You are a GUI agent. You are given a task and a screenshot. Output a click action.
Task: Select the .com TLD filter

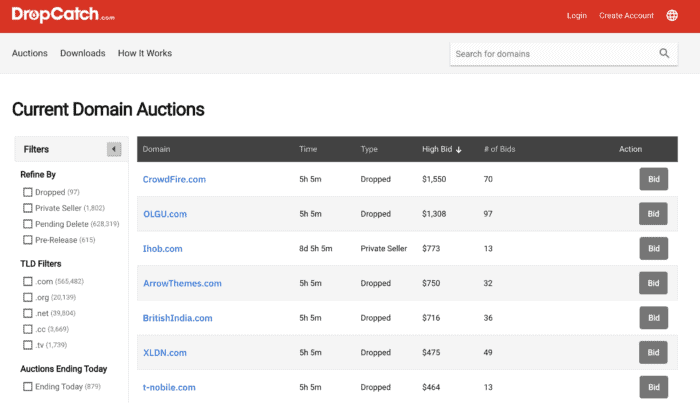click(x=28, y=281)
